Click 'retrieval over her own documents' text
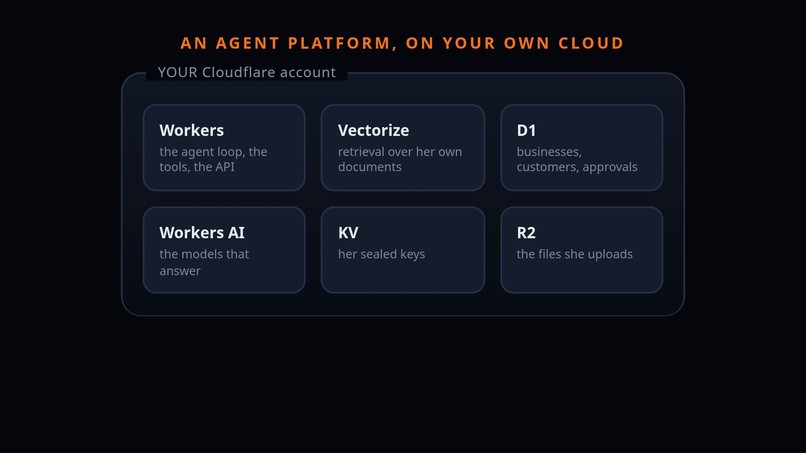Image resolution: width=806 pixels, height=453 pixels. point(400,159)
